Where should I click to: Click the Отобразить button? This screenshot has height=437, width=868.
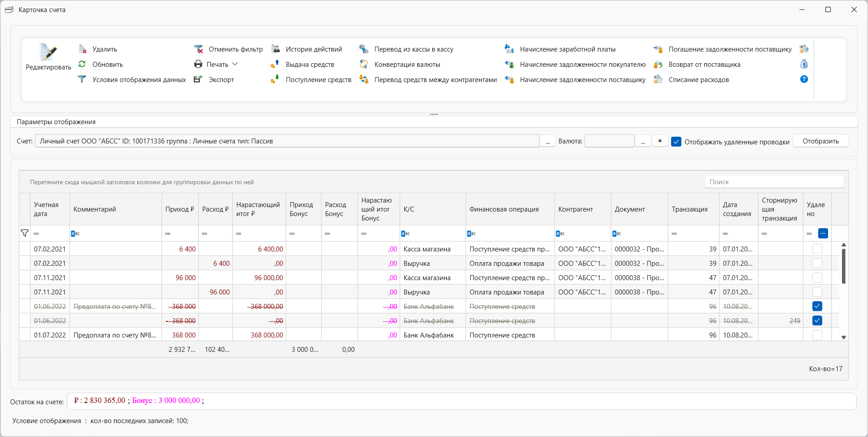tap(820, 141)
